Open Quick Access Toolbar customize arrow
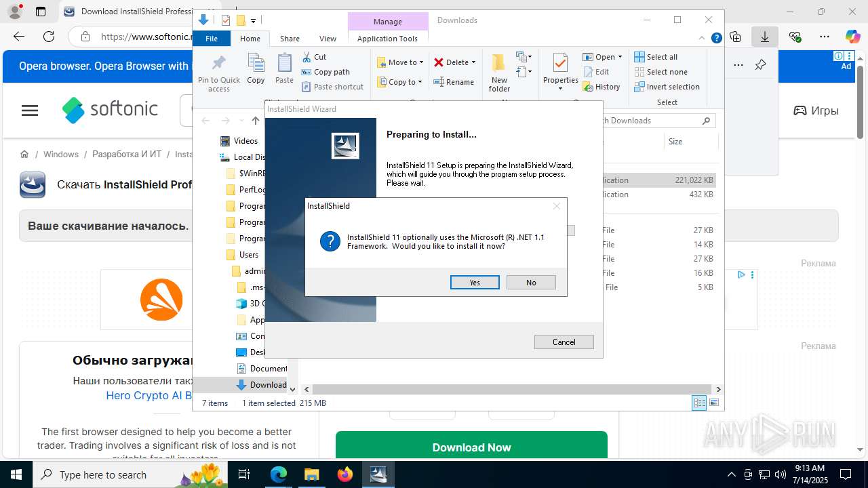Image resolution: width=868 pixels, height=488 pixels. [x=254, y=21]
